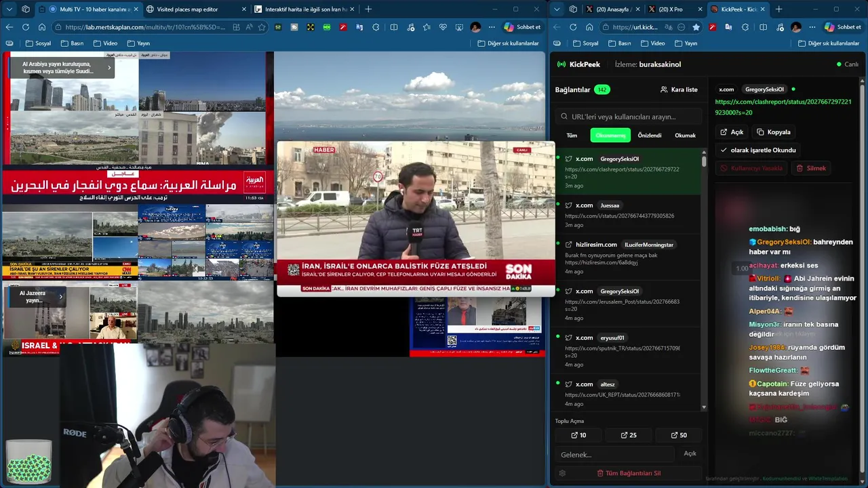Viewport: 868px width, 488px height.
Task: Open split screen icon in Multi TV window
Action: click(x=394, y=27)
